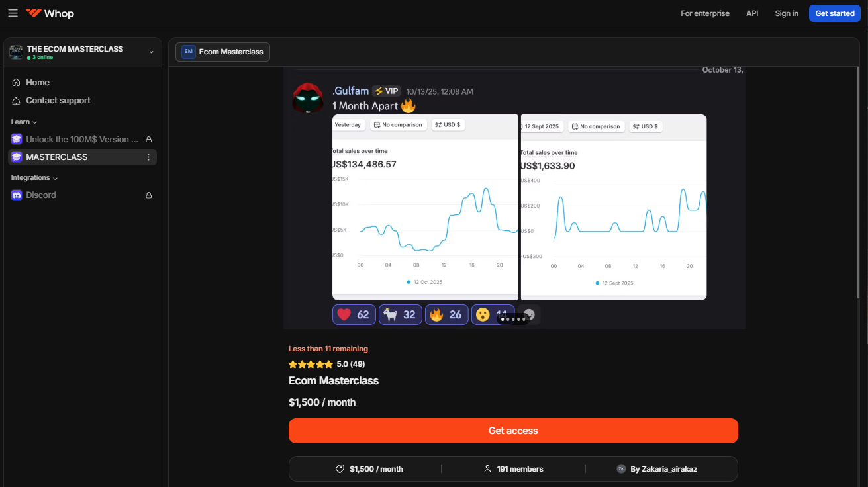868x487 pixels.
Task: Toggle the goat reaction with 32
Action: 400,314
